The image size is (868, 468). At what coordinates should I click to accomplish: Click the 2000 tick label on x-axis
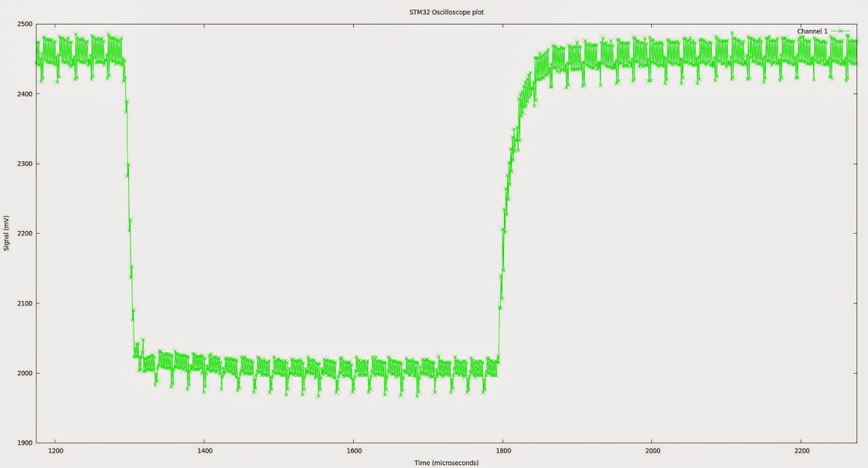pyautogui.click(x=652, y=450)
